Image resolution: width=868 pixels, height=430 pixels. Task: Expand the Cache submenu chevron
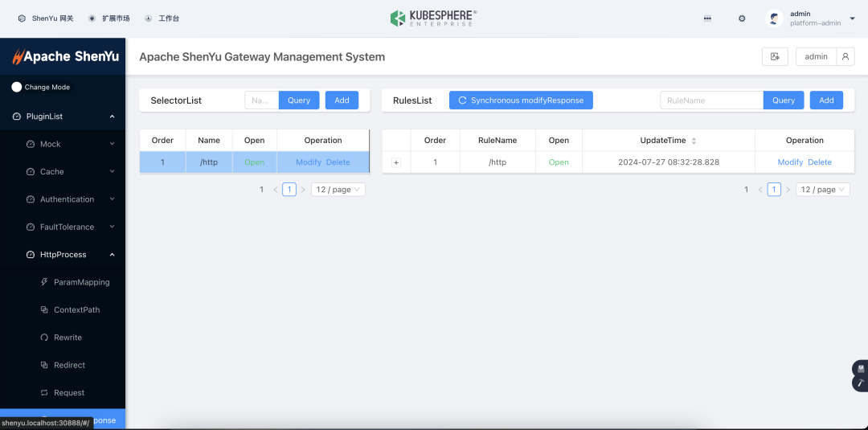click(x=112, y=171)
